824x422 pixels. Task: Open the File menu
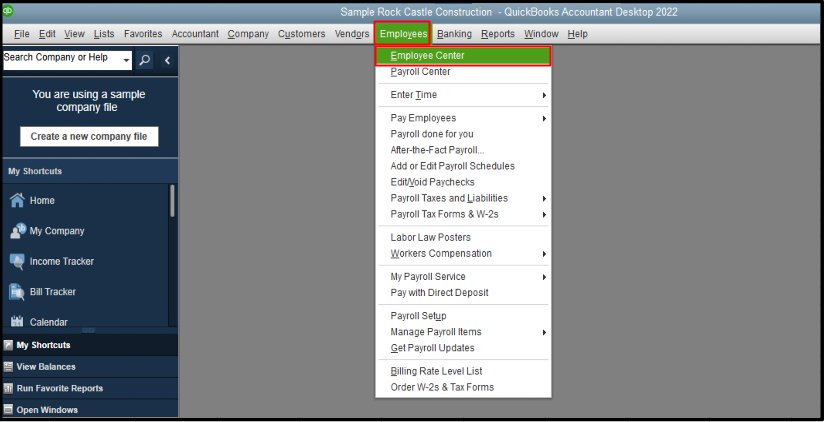click(22, 34)
